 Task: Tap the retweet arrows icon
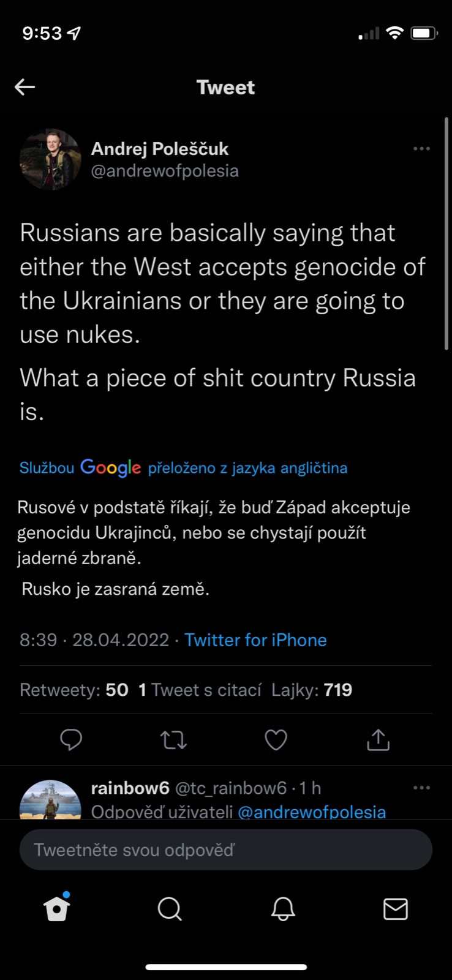[174, 740]
